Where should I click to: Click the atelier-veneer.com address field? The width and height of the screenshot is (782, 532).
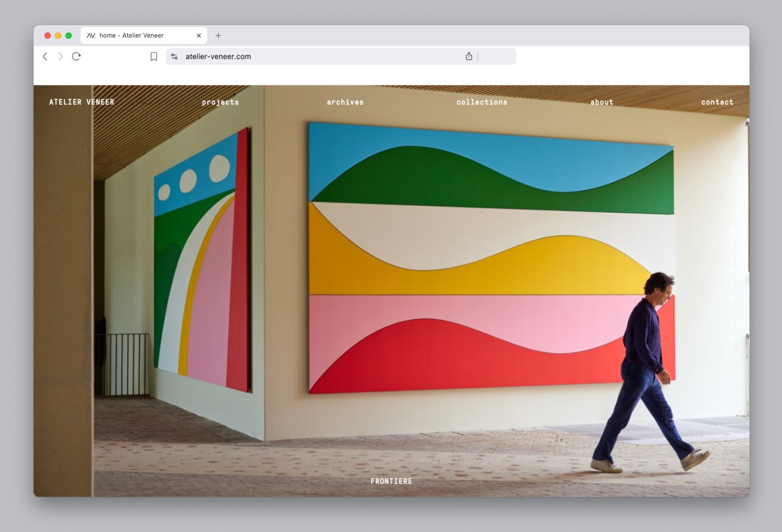(319, 56)
